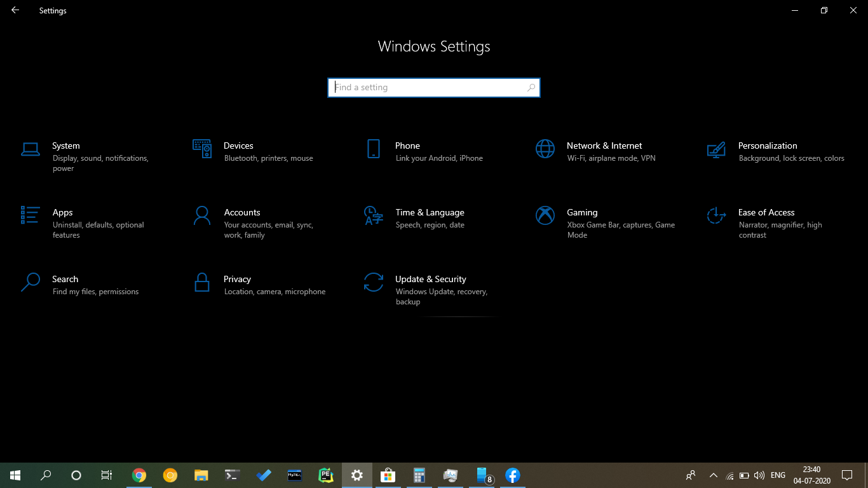
Task: Click the active Settings gear on the taskbar
Action: click(x=356, y=475)
